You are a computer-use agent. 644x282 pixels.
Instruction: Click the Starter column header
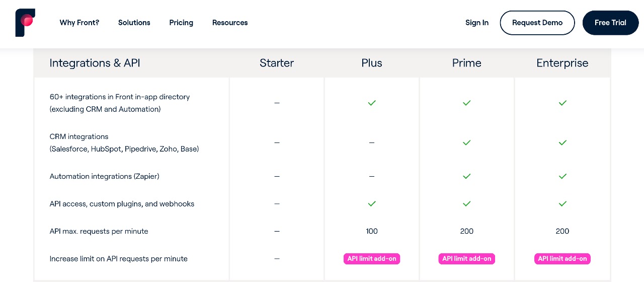tap(277, 63)
